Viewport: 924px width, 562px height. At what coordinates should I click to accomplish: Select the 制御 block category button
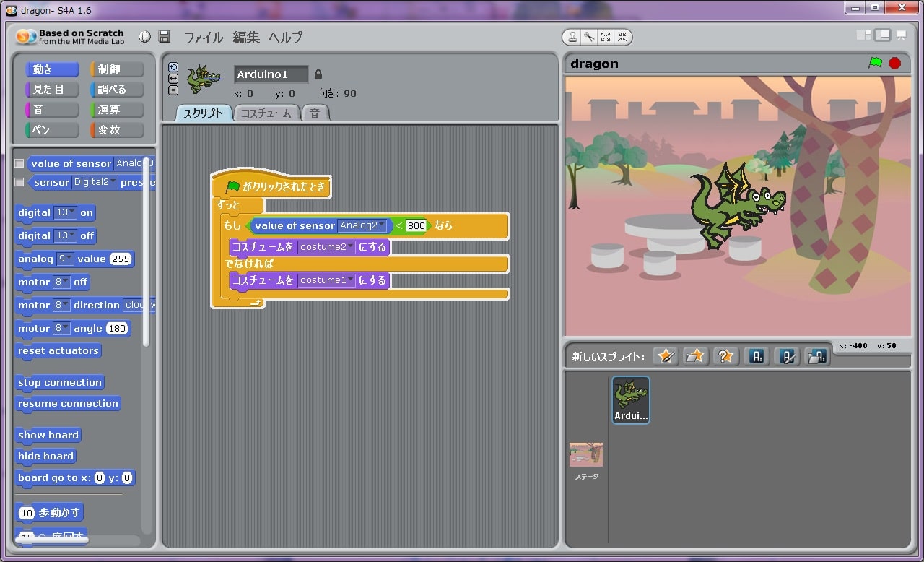pos(116,69)
